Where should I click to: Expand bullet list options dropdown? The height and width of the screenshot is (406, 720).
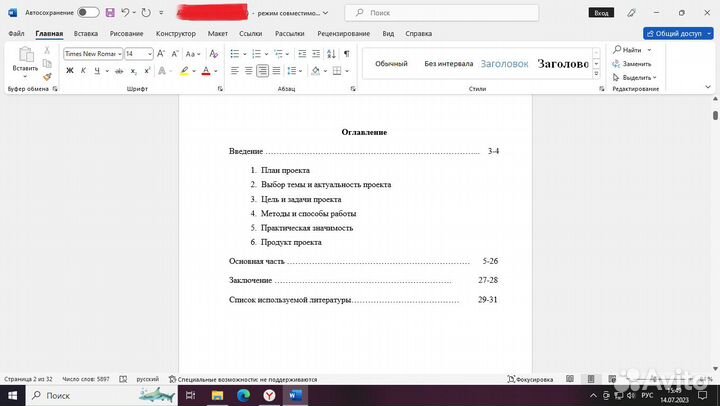point(244,54)
